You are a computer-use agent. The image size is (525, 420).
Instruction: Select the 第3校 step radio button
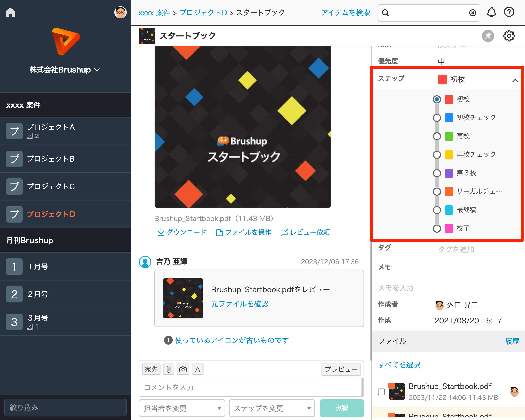point(437,173)
